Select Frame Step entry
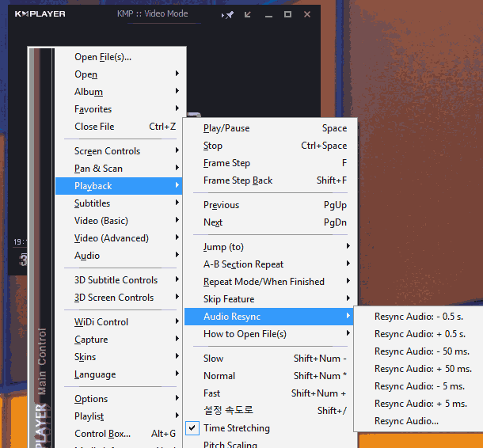The width and height of the screenshot is (483, 448). coord(270,163)
